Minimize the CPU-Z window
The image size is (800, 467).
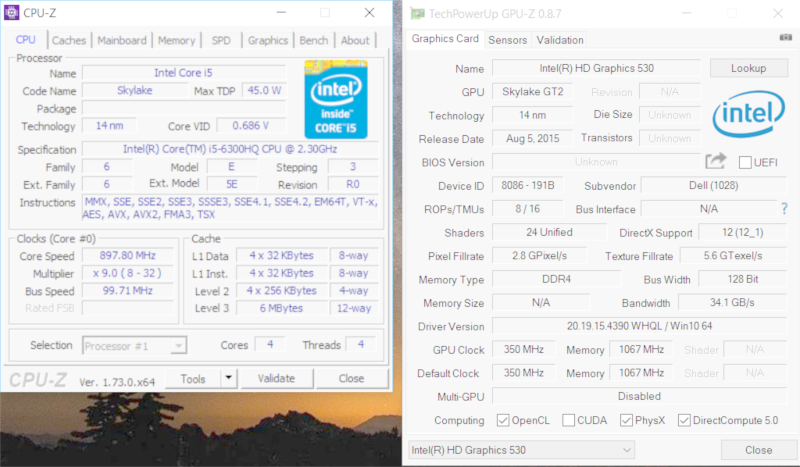[281, 13]
